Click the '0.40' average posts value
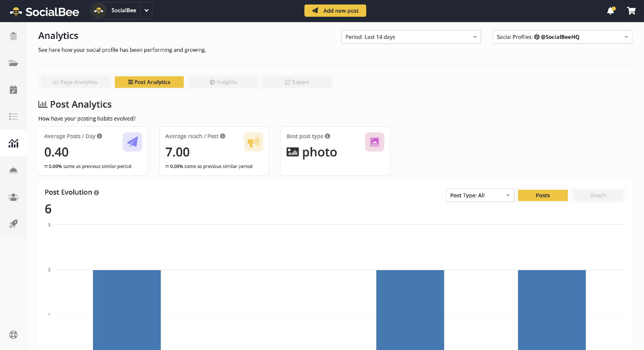Viewport: 644px width, 350px height. point(56,152)
